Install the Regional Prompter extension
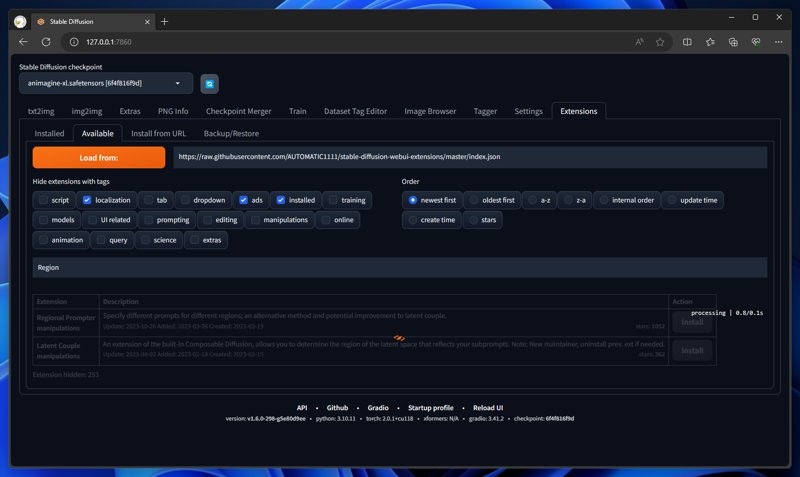Viewport: 800px width, 477px height. [x=692, y=322]
